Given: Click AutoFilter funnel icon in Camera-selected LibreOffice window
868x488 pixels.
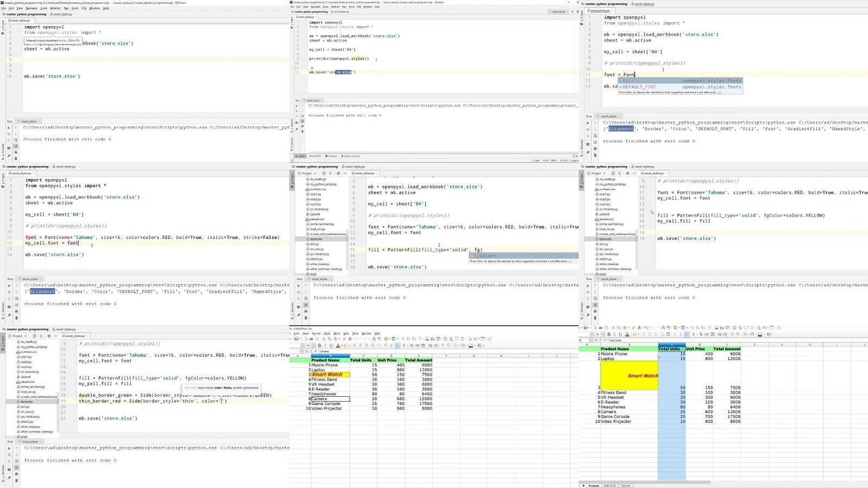Looking at the screenshot, I should (420, 339).
